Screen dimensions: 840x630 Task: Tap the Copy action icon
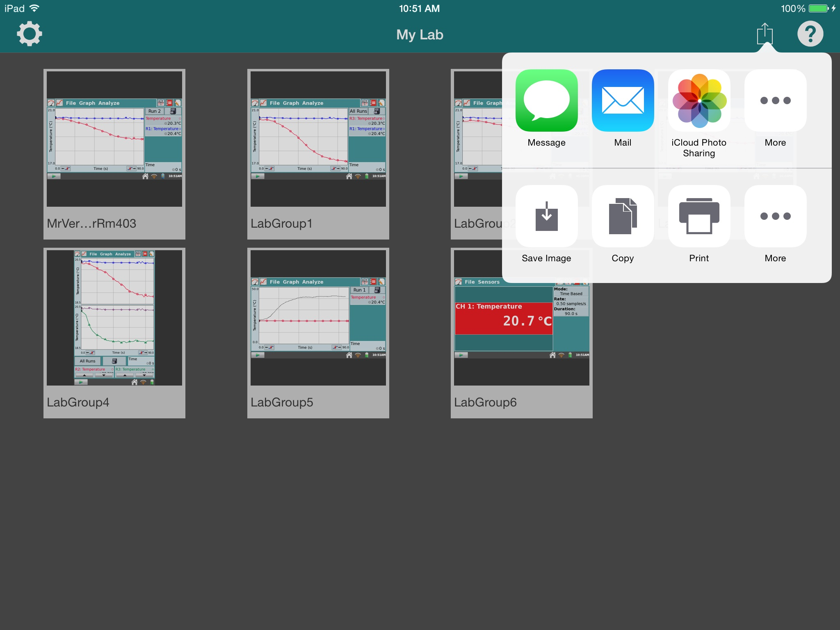623,216
